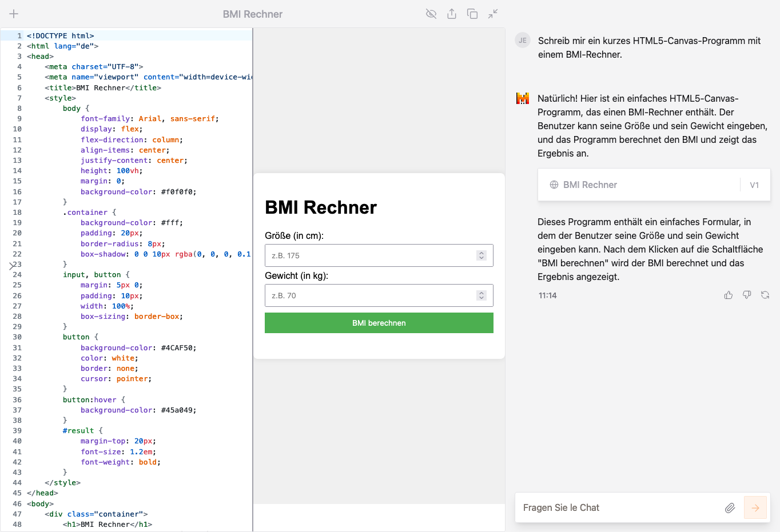Click the Größe (in cm) label
The image size is (780, 532).
pyautogui.click(x=294, y=235)
